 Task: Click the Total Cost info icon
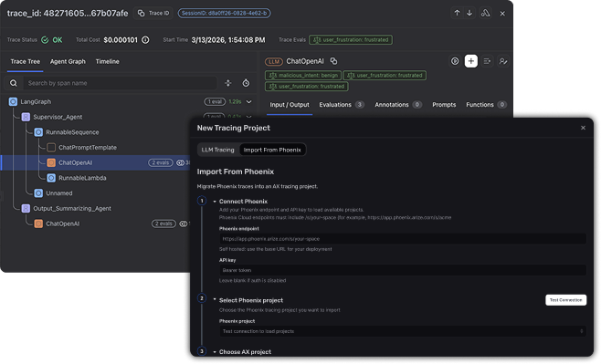click(x=145, y=40)
